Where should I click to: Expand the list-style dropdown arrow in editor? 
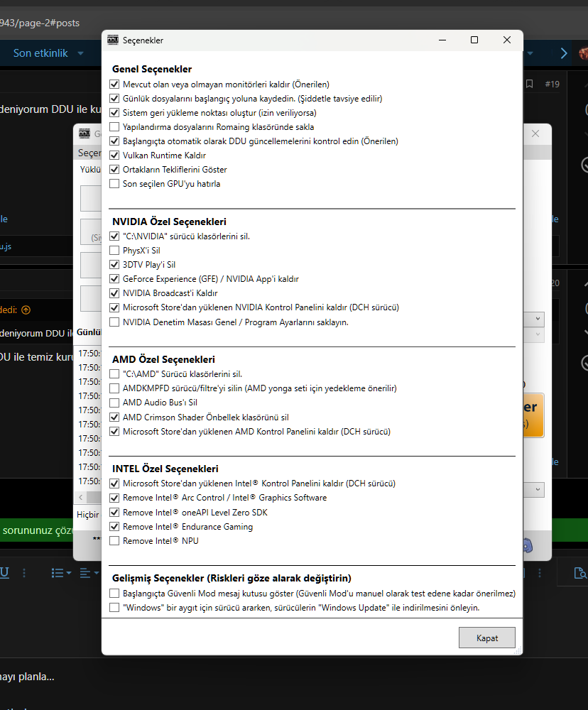coord(69,573)
